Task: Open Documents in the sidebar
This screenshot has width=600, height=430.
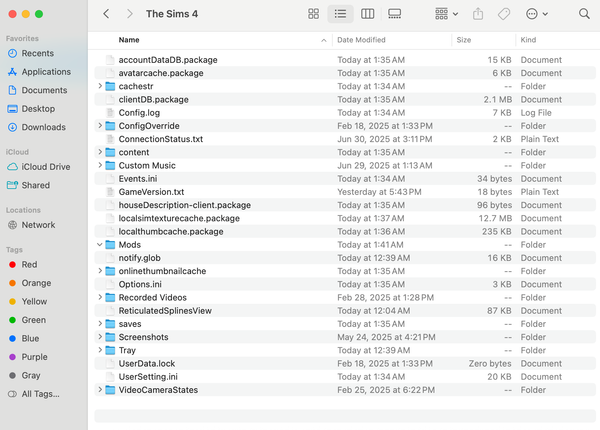Action: point(44,90)
